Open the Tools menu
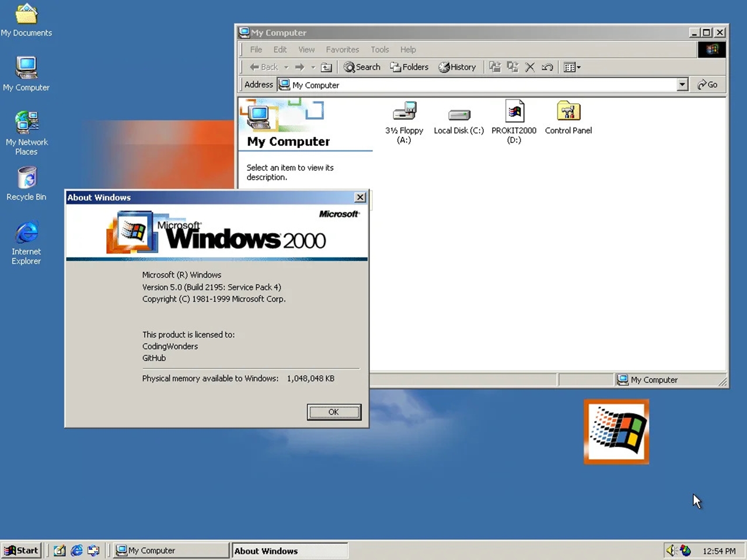 pos(379,50)
